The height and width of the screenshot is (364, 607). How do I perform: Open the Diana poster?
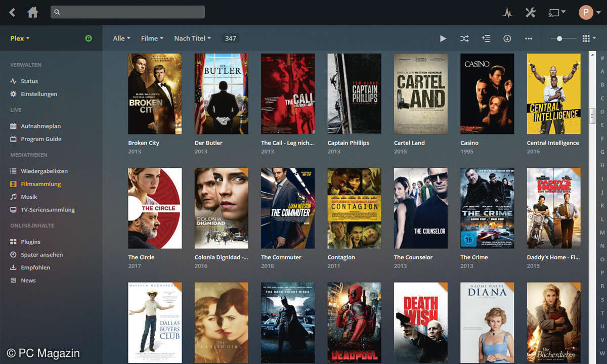[487, 323]
